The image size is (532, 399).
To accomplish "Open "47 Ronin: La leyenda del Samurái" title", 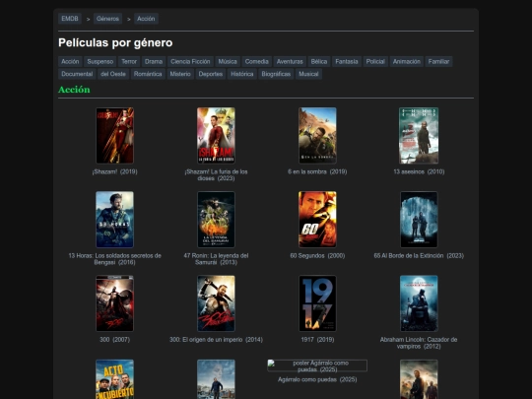I will click(216, 259).
